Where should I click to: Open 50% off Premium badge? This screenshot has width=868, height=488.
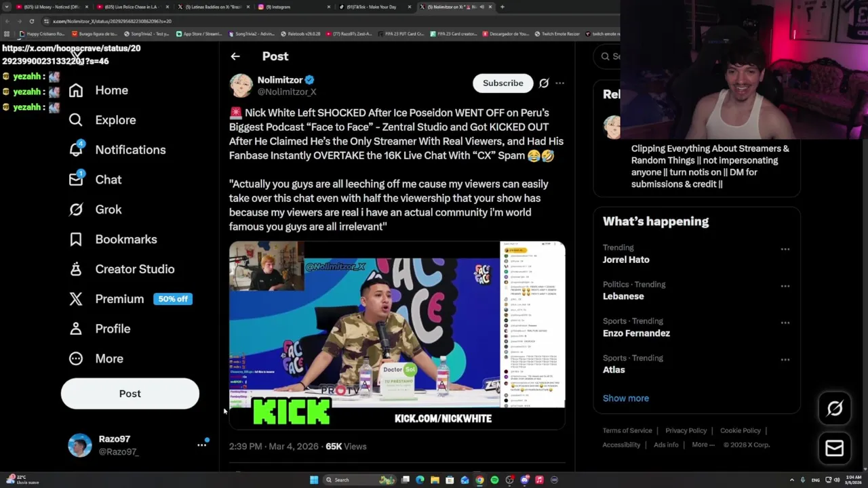click(173, 299)
